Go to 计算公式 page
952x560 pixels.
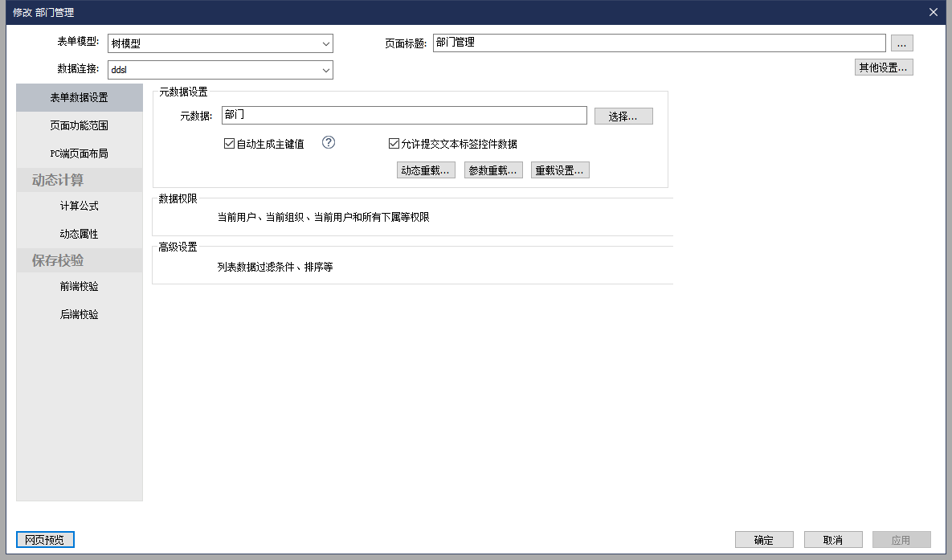pos(79,206)
